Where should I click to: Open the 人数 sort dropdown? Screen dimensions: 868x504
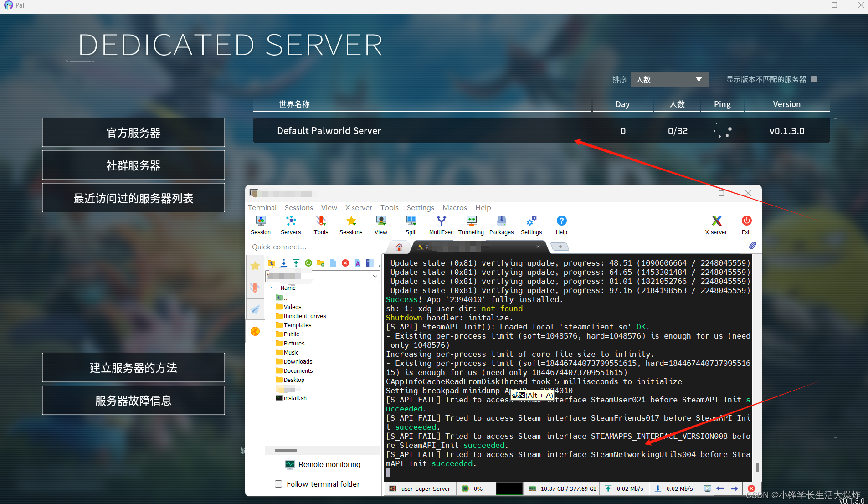(x=669, y=79)
